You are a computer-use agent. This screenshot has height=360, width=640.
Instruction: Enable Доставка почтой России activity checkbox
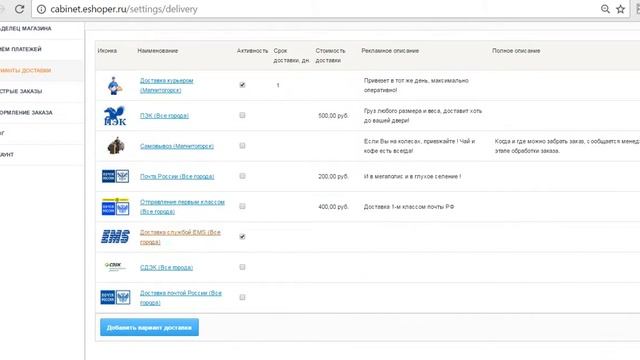(242, 297)
